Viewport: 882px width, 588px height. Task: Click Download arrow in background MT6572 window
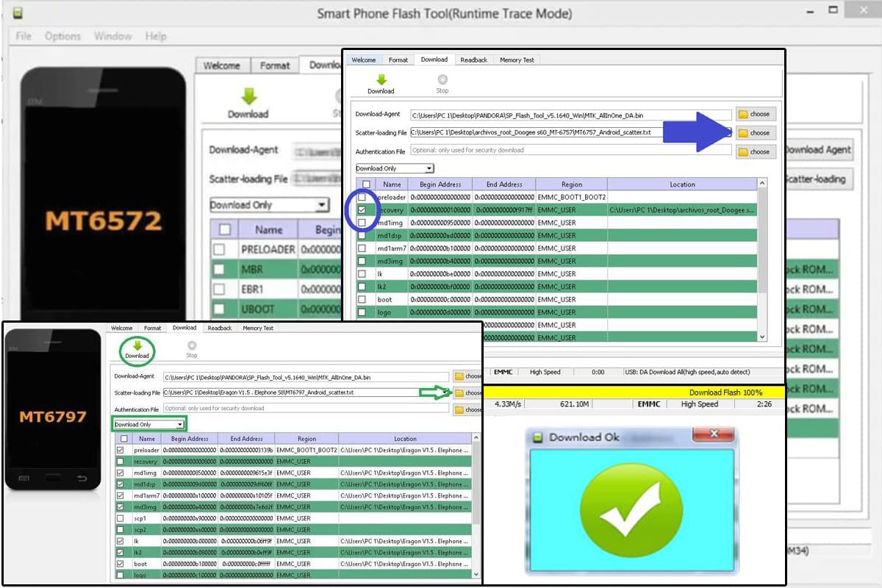click(248, 96)
